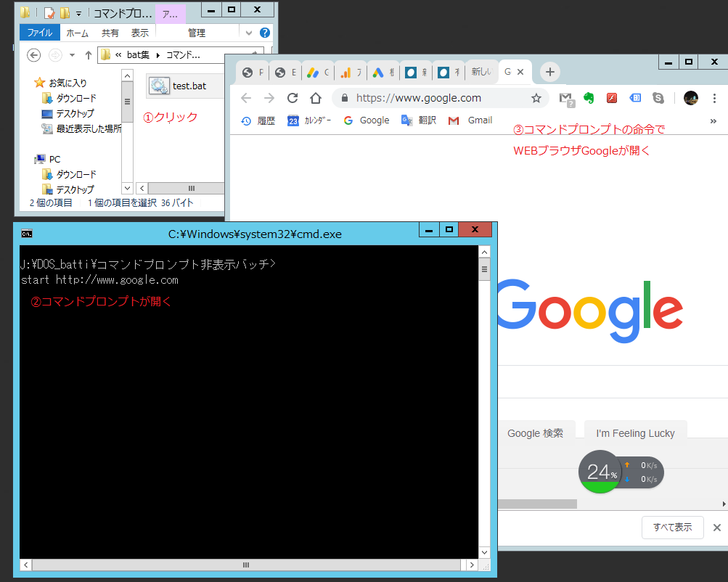The image size is (728, 582).
Task: Bookmark page with star icon
Action: pyautogui.click(x=536, y=98)
